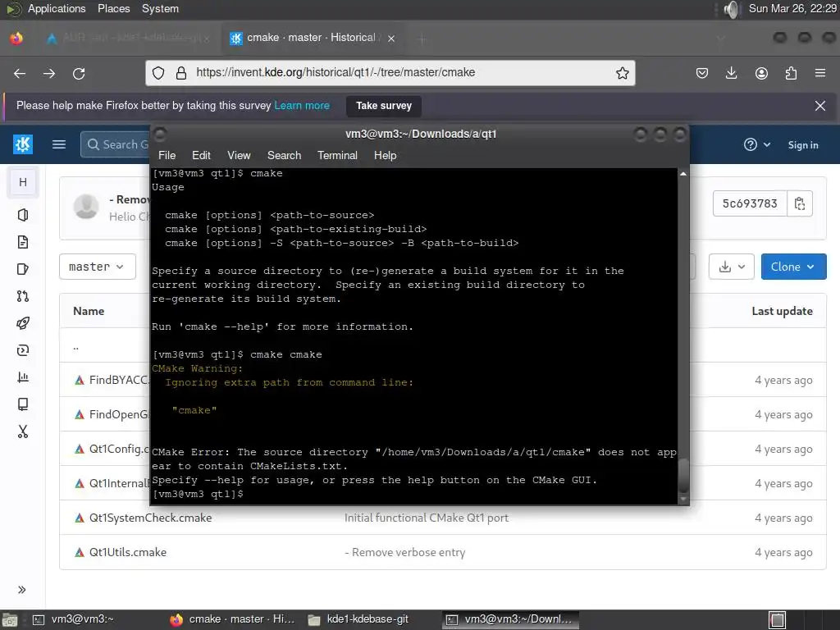The image size is (840, 630).
Task: Open the GitLab help menu
Action: [757, 144]
